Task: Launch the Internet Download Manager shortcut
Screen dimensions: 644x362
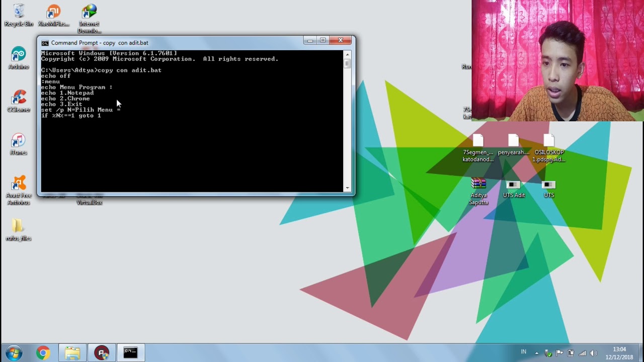Action: pyautogui.click(x=89, y=18)
